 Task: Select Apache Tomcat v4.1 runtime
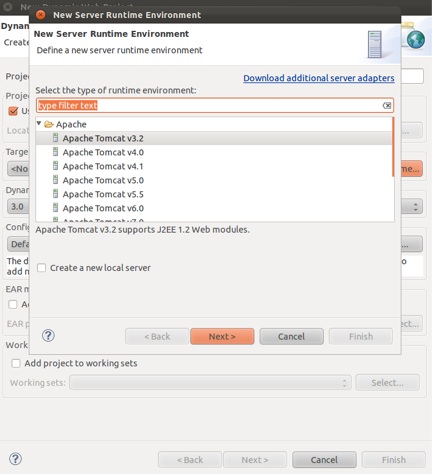214,166
